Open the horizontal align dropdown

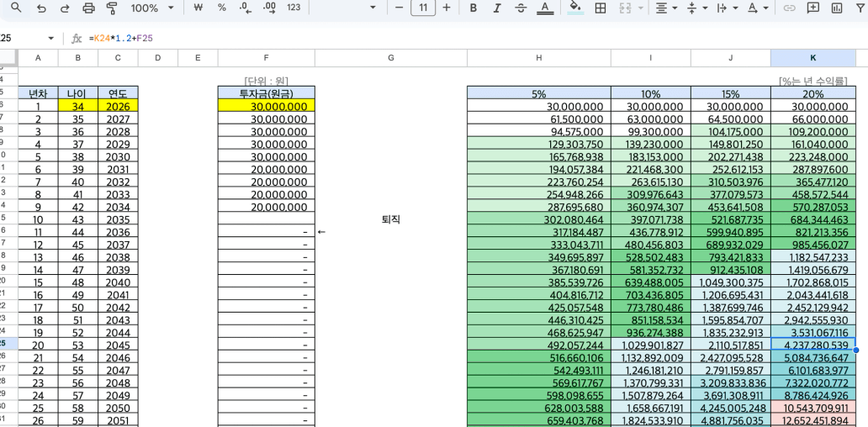(666, 8)
